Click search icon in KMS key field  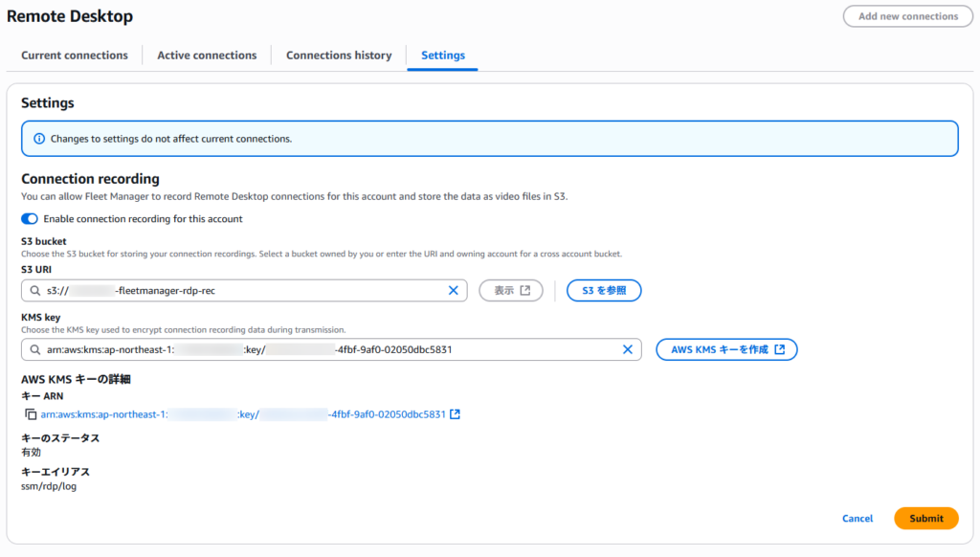36,350
